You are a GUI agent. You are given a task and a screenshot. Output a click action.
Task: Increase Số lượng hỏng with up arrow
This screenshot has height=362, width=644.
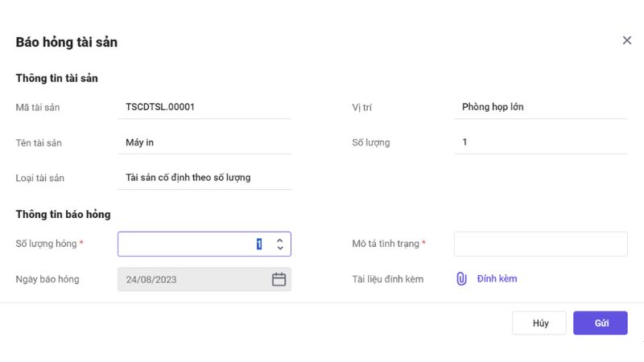[x=279, y=239]
